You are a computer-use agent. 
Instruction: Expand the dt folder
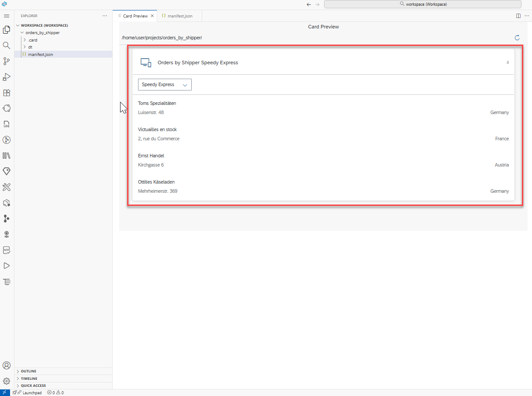[63, 47]
